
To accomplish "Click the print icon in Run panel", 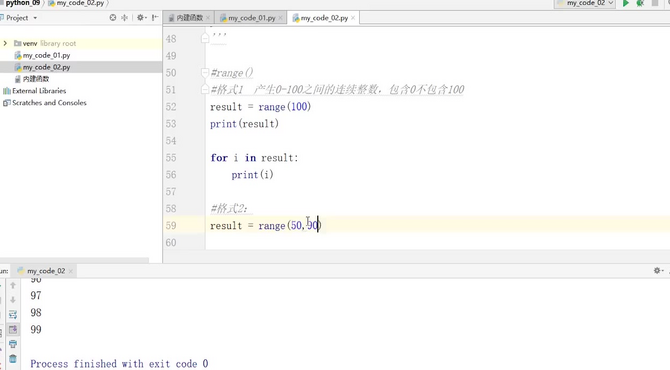I will [13, 344].
